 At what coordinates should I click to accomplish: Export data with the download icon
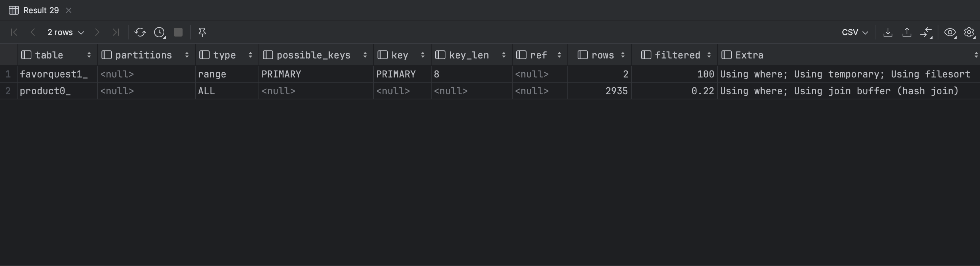(888, 33)
